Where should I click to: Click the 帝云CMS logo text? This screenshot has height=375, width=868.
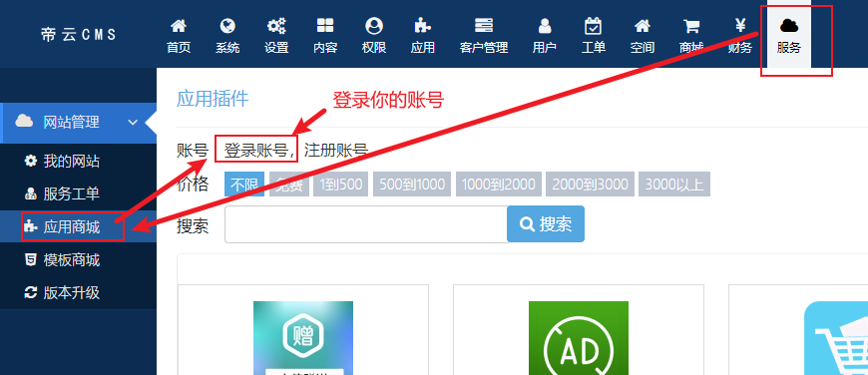point(79,35)
